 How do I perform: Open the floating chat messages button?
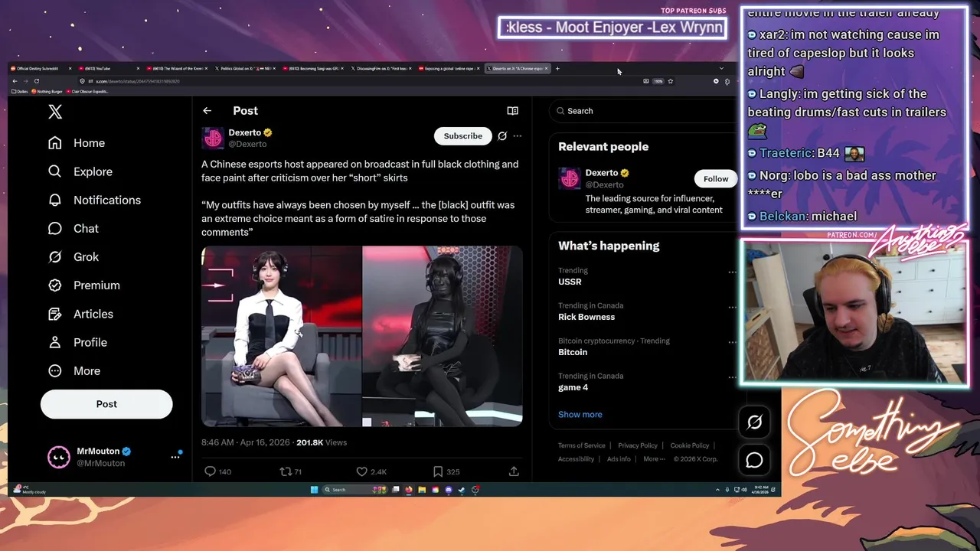(755, 460)
